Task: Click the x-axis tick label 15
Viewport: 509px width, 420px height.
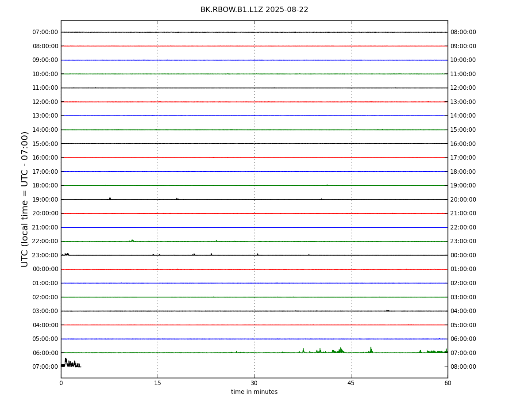Action: click(x=158, y=383)
